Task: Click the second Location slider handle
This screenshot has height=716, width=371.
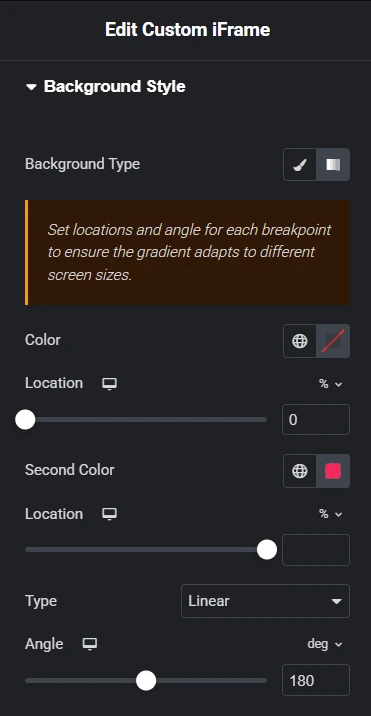Action: point(267,550)
